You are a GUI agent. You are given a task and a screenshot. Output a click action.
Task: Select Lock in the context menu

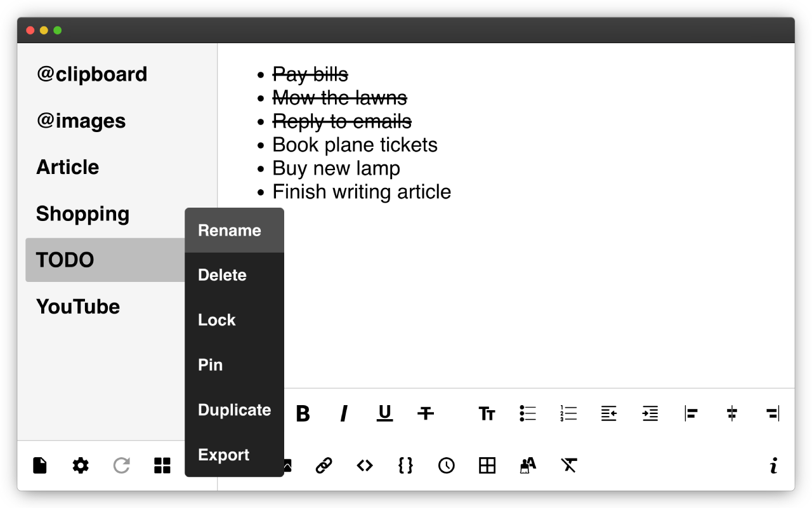(234, 320)
